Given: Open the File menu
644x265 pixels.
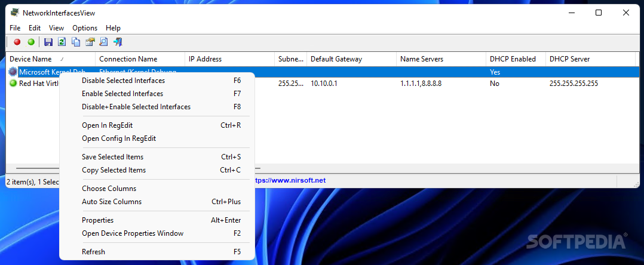Looking at the screenshot, I should click(15, 28).
